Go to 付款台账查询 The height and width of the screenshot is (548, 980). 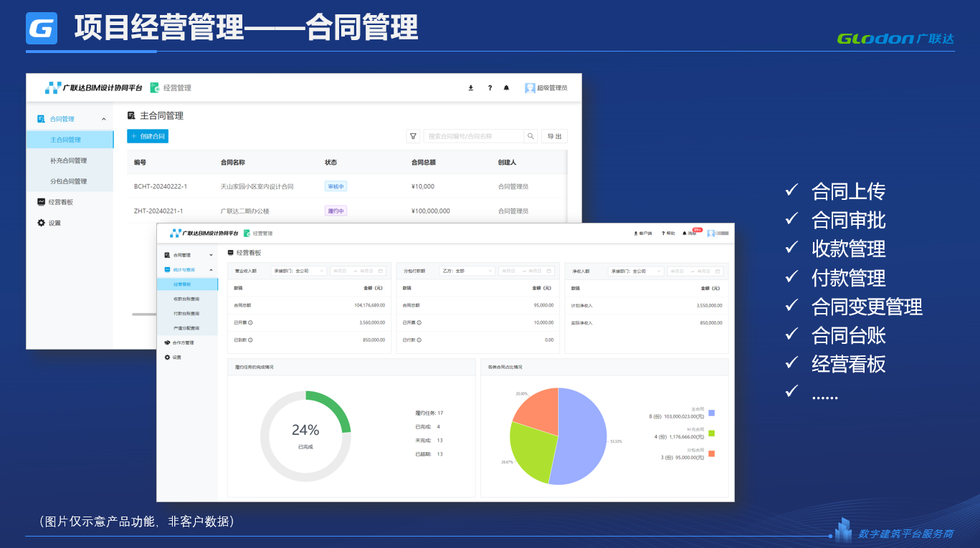[x=187, y=314]
